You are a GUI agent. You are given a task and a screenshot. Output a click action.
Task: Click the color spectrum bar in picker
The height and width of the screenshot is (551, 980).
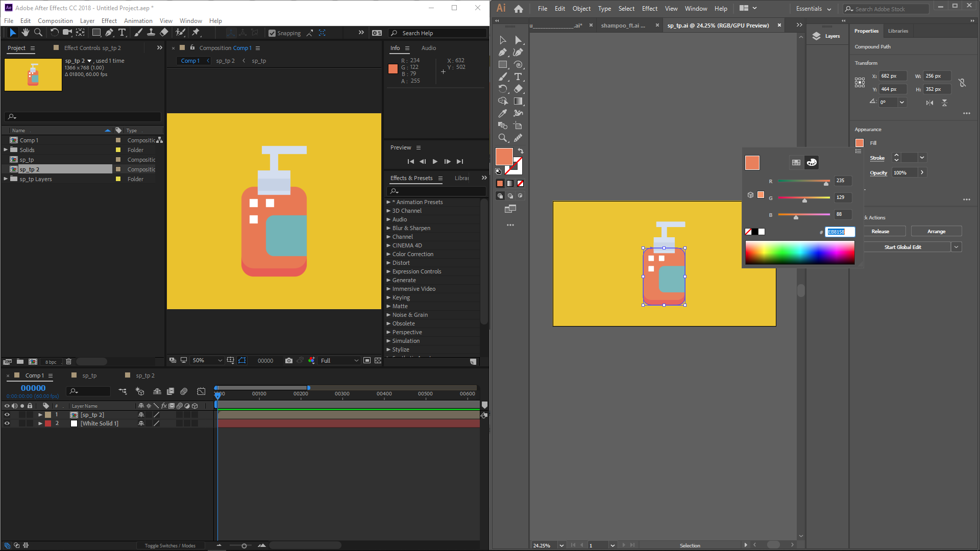point(799,253)
